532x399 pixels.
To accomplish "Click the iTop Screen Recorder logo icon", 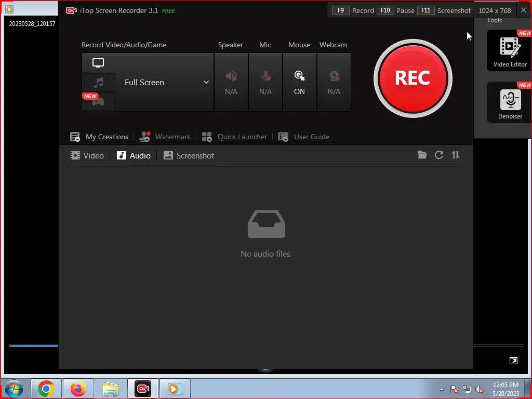I will (71, 10).
